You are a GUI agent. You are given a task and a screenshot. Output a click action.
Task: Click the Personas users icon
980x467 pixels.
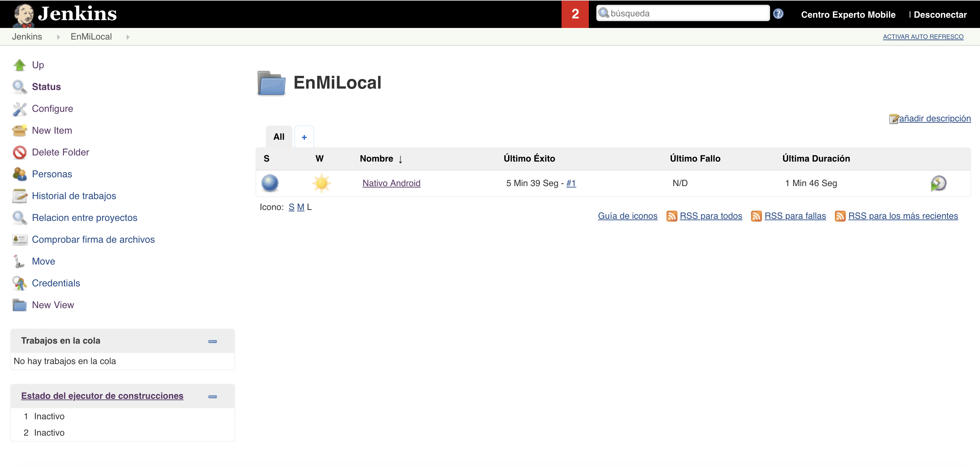[x=20, y=175]
